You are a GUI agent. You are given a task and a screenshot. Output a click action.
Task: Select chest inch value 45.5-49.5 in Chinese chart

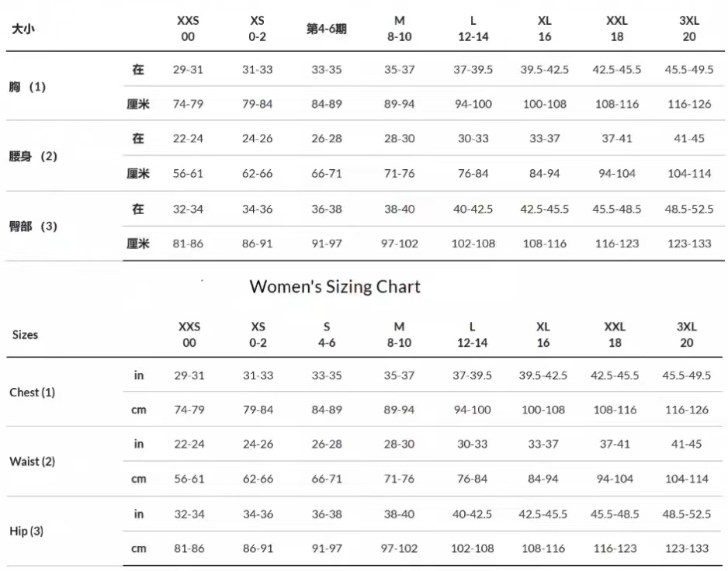coord(688,70)
